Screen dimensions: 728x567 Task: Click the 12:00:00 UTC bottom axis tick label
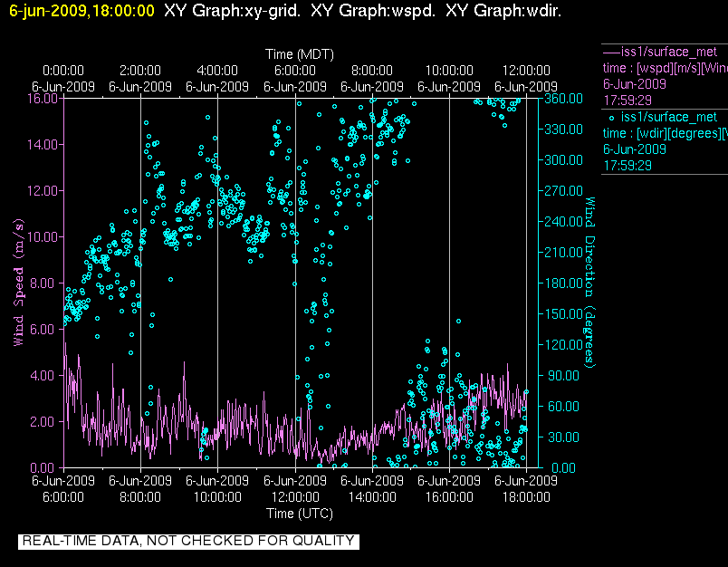coord(295,496)
